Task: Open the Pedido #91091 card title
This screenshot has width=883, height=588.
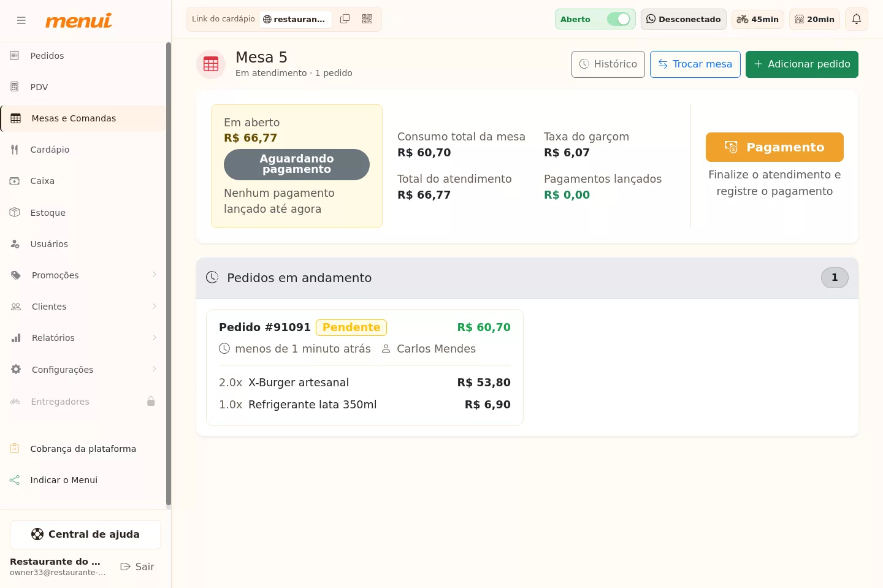Action: click(265, 327)
